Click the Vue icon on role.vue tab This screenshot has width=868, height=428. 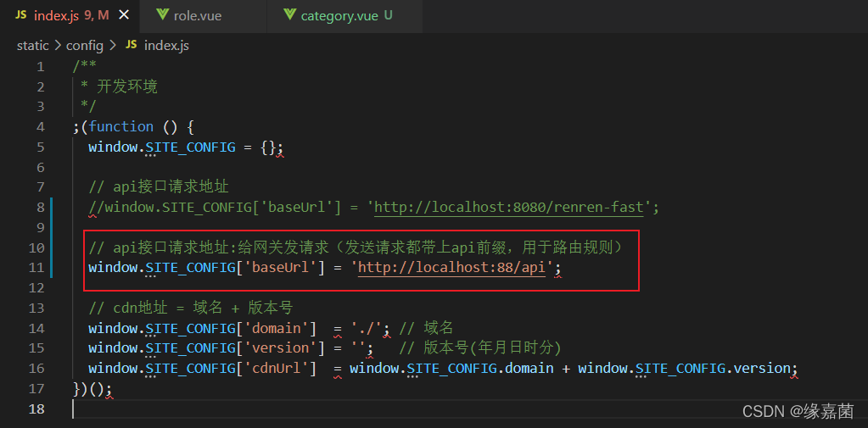pos(162,15)
